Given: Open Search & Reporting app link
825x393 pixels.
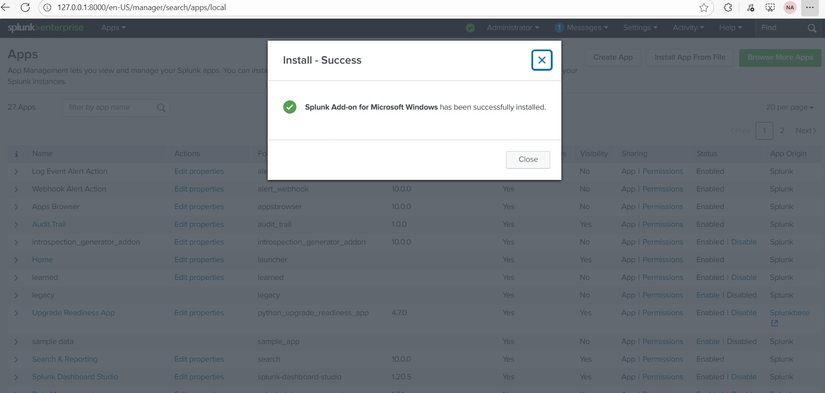Looking at the screenshot, I should 65,359.
